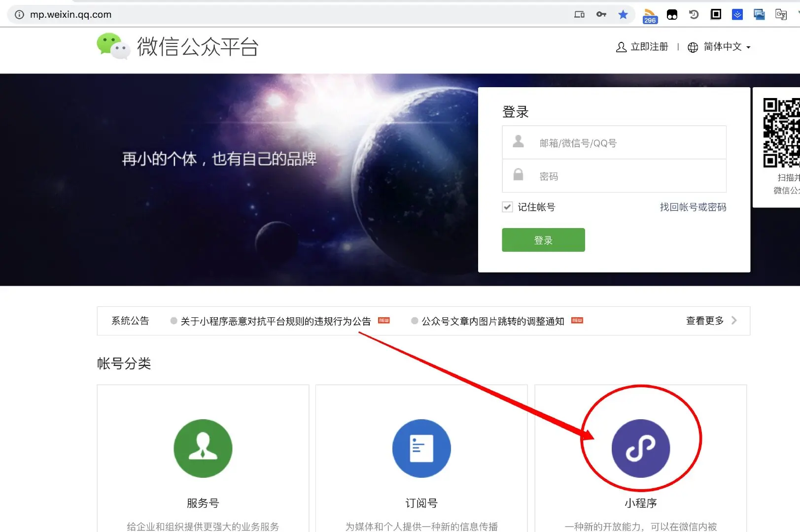Viewport: 800px width, 532px height.
Task: Click the 登录 heading in the login panel
Action: (515, 112)
